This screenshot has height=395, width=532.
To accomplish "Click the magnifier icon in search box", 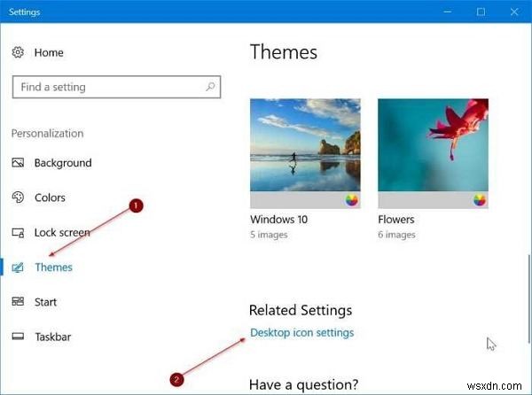I will pyautogui.click(x=210, y=87).
